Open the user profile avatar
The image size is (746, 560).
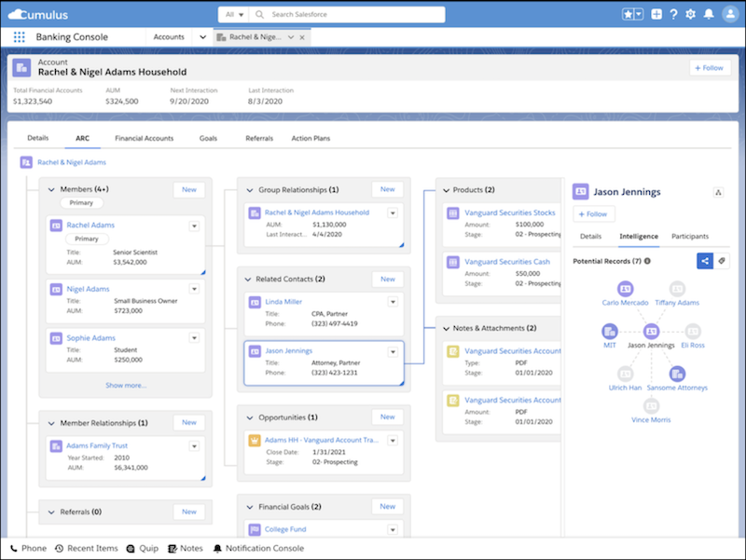click(730, 14)
